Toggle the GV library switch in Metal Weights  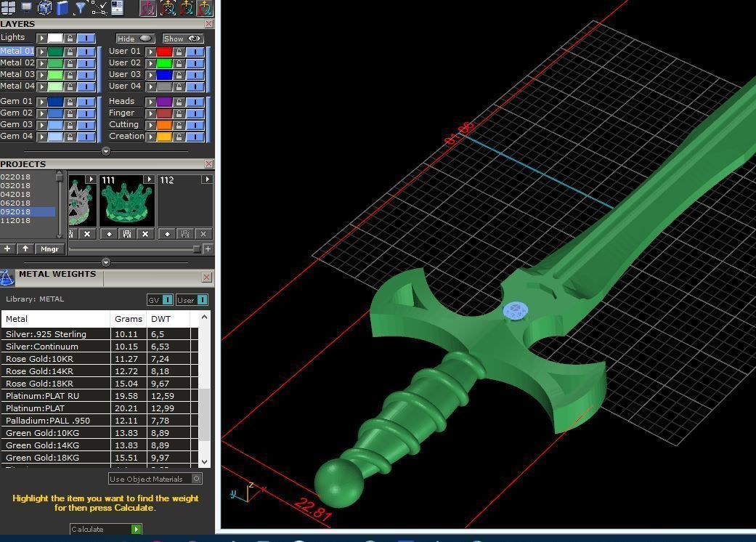[x=167, y=299]
